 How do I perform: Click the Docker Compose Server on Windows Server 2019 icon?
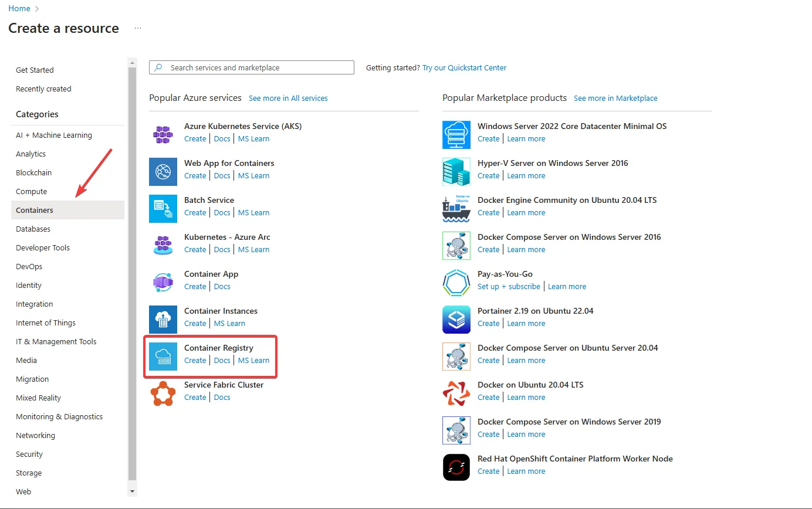coord(456,430)
